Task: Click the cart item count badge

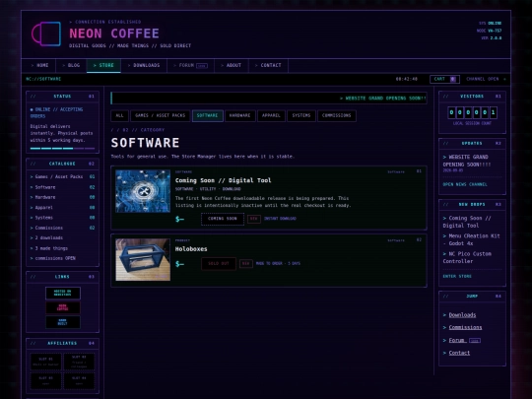Action: pos(453,79)
